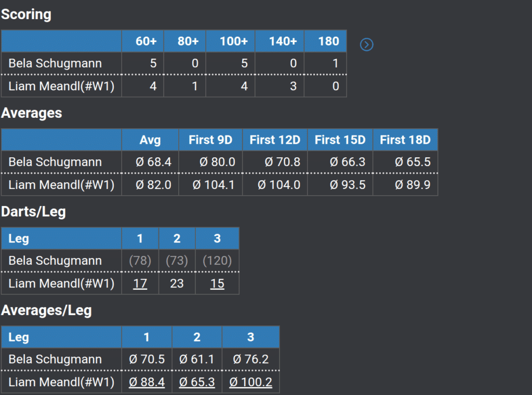The width and height of the screenshot is (532, 395).
Task: Click the First 9D column header
Action: coord(210,140)
